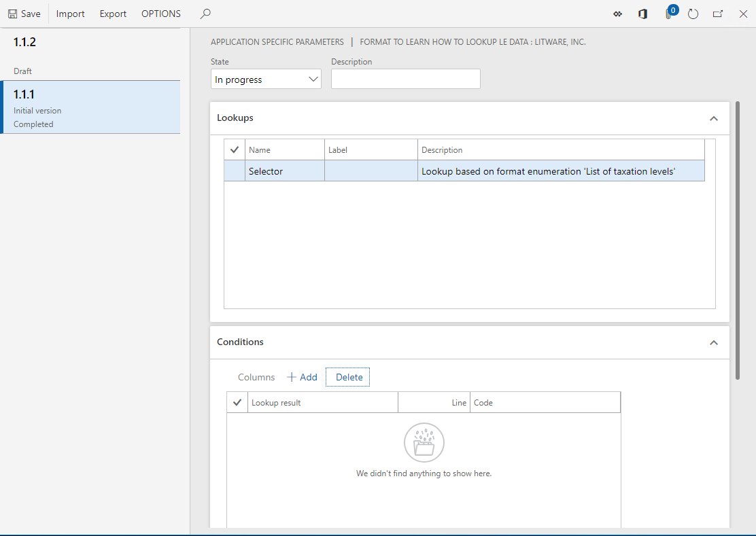756x536 pixels.
Task: Select version 1.1.1 Completed
Action: click(x=90, y=107)
